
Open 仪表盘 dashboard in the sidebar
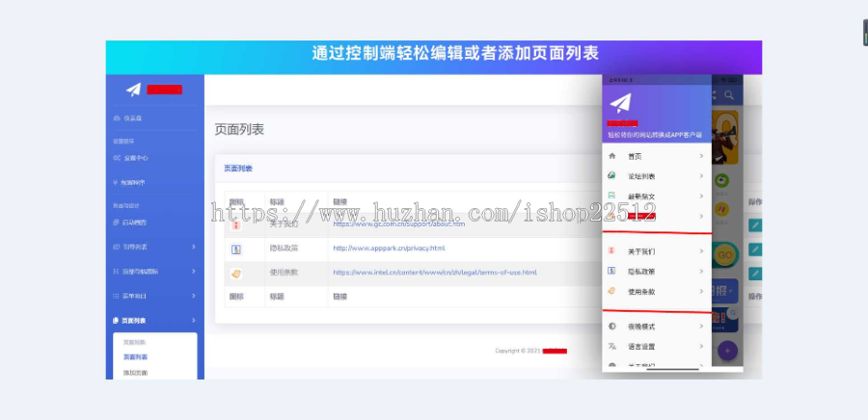[x=127, y=118]
